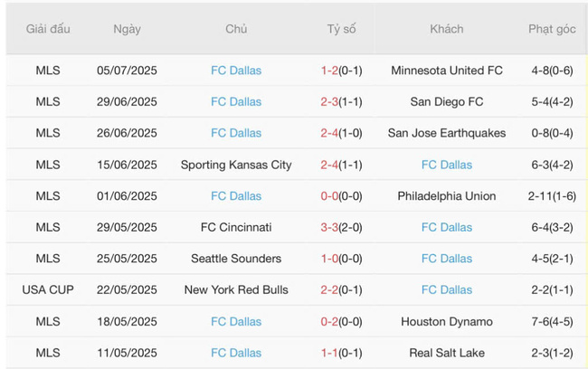This screenshot has width=588, height=369.
Task: Open the New York Red Bulls link
Action: click(x=236, y=290)
